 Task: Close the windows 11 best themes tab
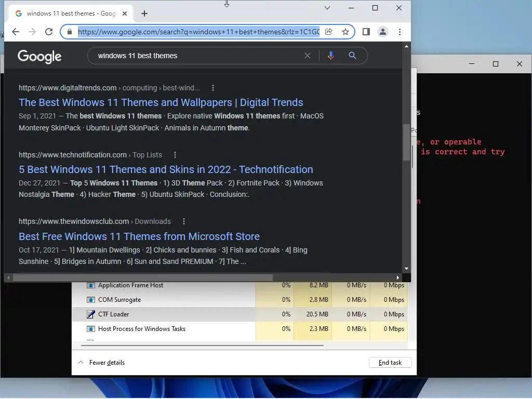[125, 14]
